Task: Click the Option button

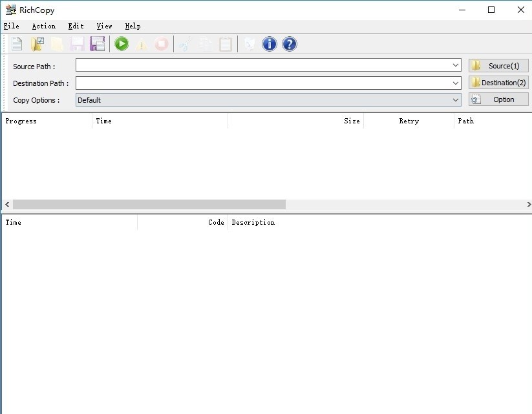Action: 498,99
